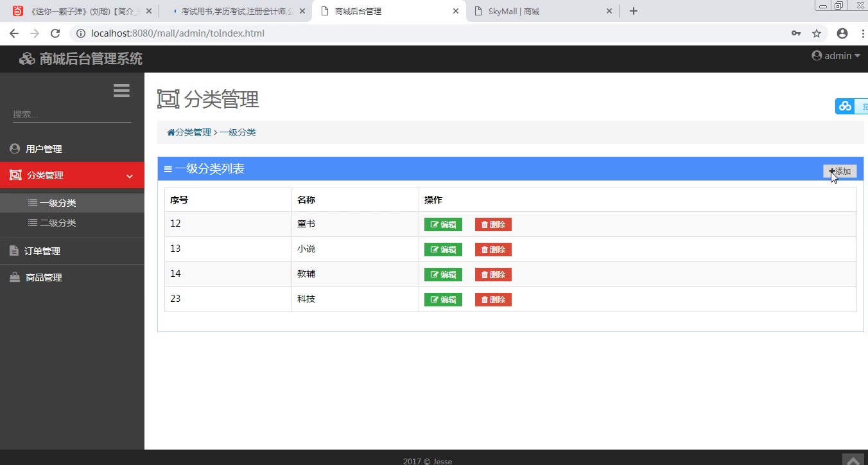Open a new browser tab
Viewport: 868px width, 465px height.
point(634,11)
